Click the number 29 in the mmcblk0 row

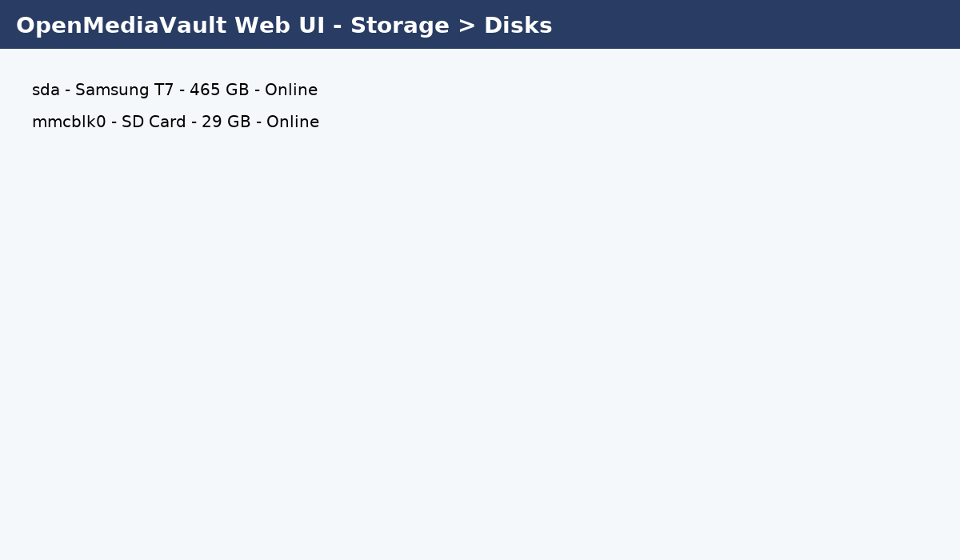(x=211, y=122)
